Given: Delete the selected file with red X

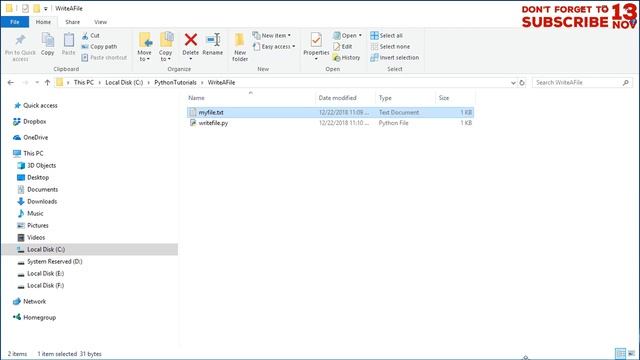Looking at the screenshot, I should click(x=190, y=46).
